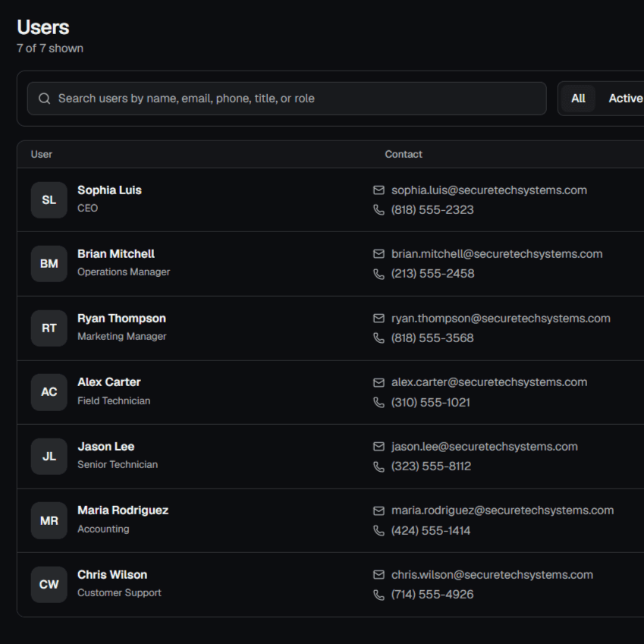The image size is (644, 644).
Task: Click the mail icon beside chris.wilson email
Action: (x=379, y=574)
